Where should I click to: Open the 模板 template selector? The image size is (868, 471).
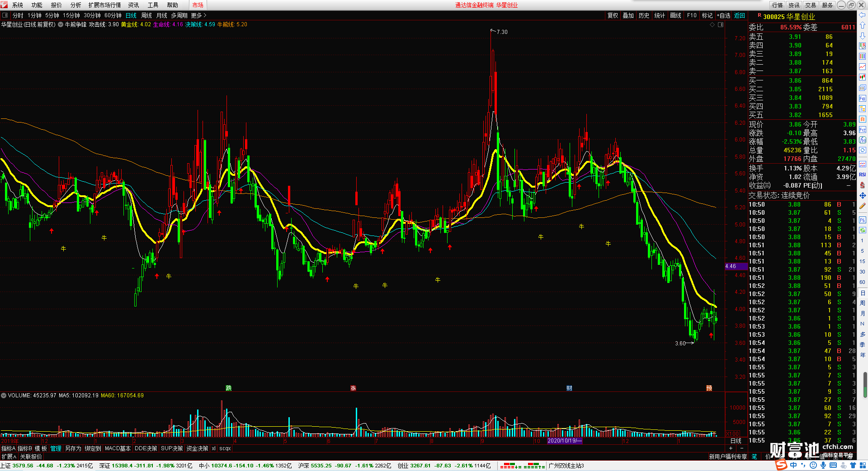(x=41, y=448)
